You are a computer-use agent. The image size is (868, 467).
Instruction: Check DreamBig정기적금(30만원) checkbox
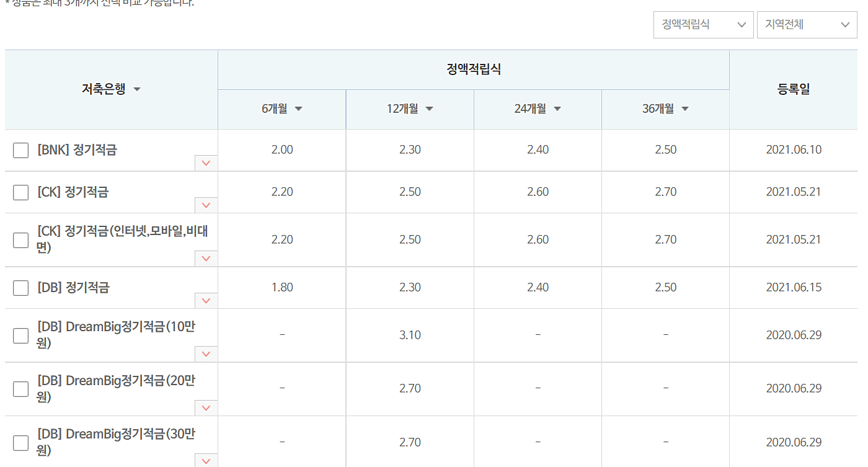coord(20,443)
